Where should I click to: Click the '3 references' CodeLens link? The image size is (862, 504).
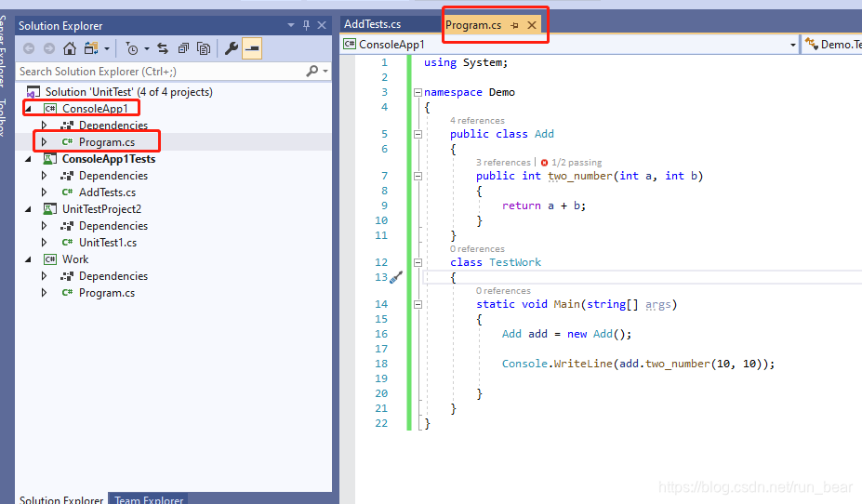pos(503,162)
